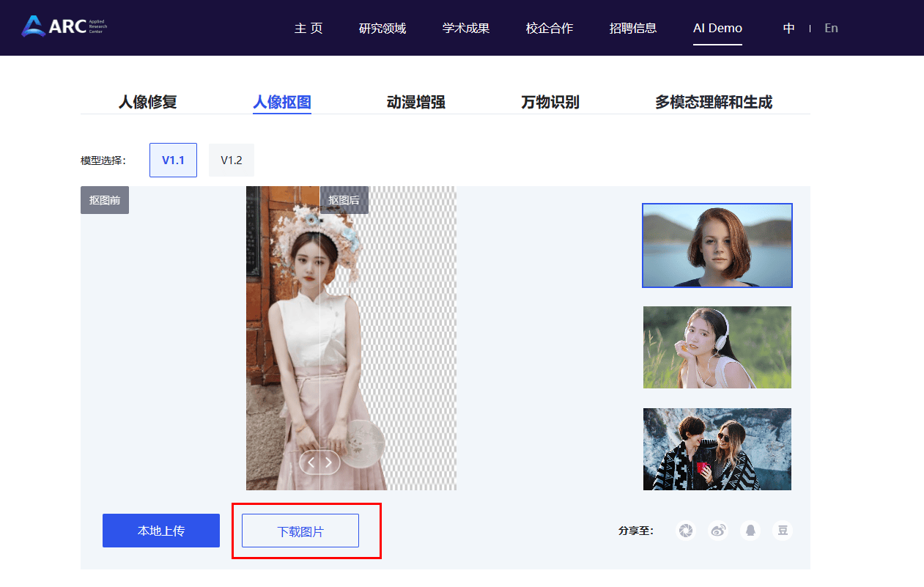This screenshot has width=924, height=587.
Task: Share to WeChat Moments via the aperture icon
Action: click(x=686, y=531)
